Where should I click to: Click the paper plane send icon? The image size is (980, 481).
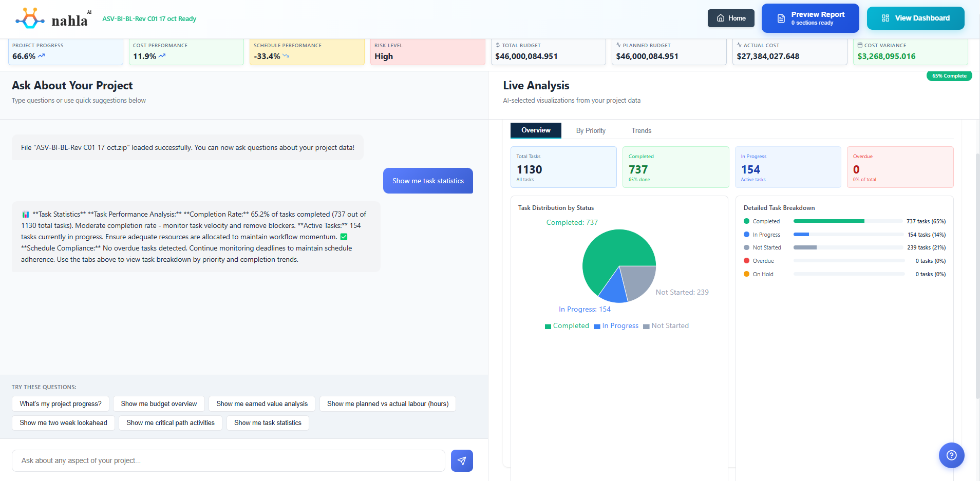tap(461, 460)
